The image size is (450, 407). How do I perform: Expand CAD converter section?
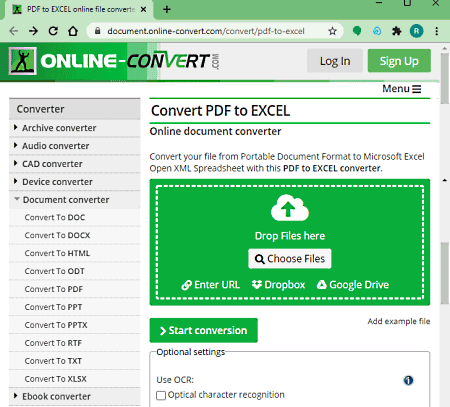75,164
